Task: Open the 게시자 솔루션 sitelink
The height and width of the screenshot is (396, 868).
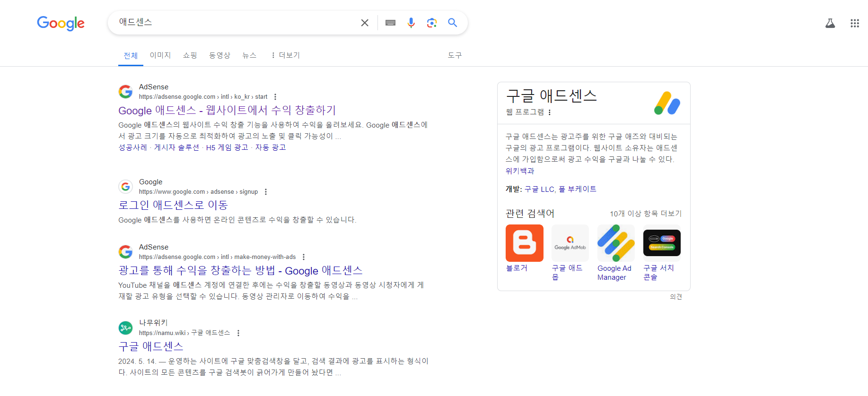Action: point(176,147)
